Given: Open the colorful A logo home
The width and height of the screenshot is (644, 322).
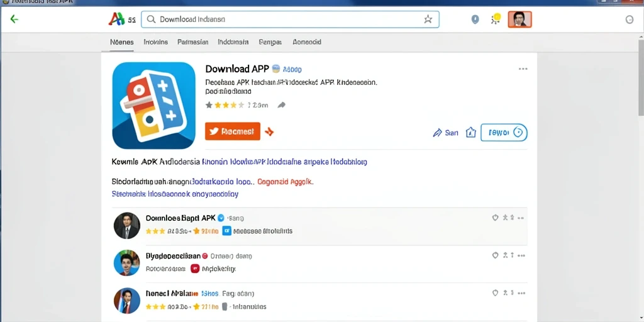Looking at the screenshot, I should (x=116, y=19).
